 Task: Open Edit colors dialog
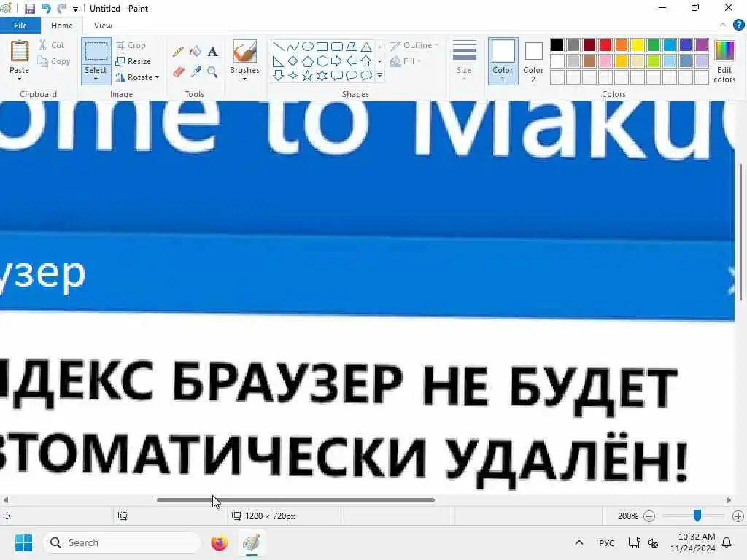(x=724, y=62)
